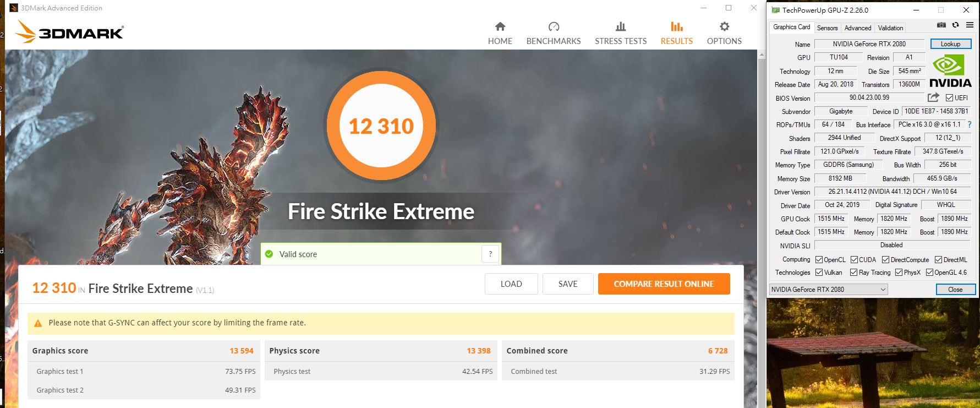Click the NVIDIA SLI Disabled field
Viewport: 980px width, 408px height.
(892, 245)
